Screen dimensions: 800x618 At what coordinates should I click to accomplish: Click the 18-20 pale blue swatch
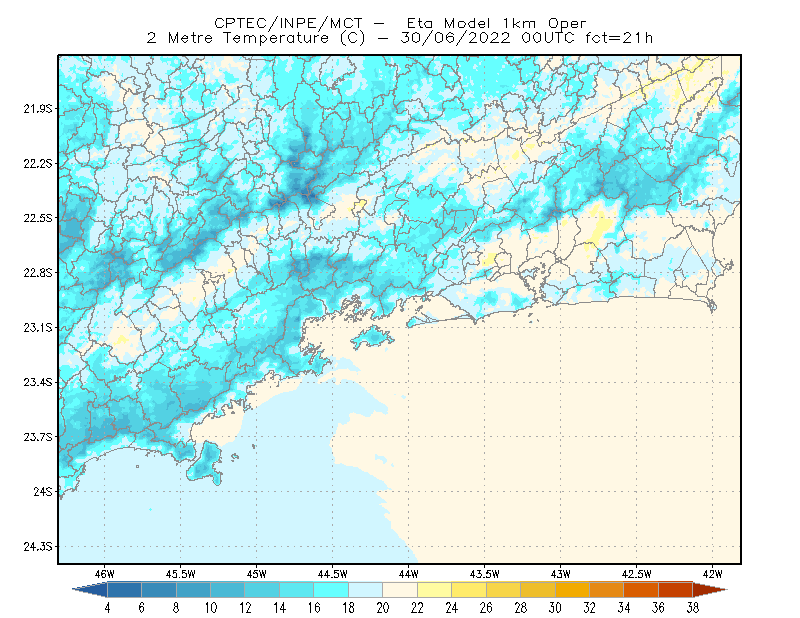click(366, 590)
